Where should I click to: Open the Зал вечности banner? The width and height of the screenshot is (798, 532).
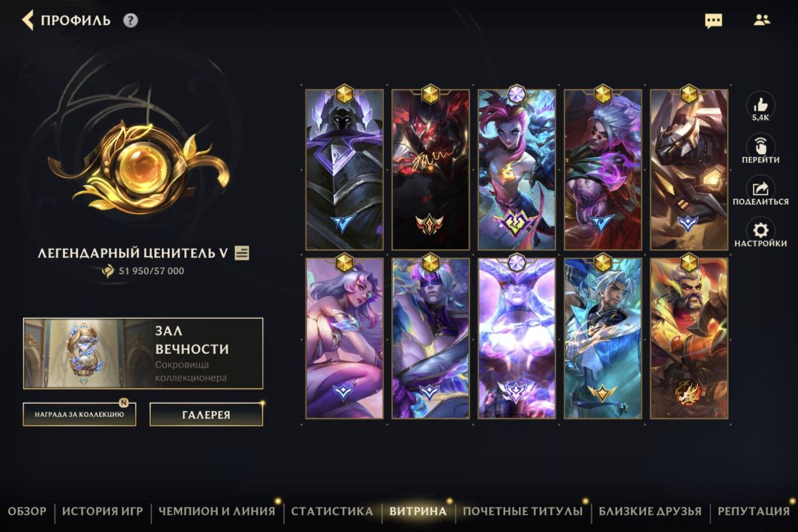coord(143,353)
